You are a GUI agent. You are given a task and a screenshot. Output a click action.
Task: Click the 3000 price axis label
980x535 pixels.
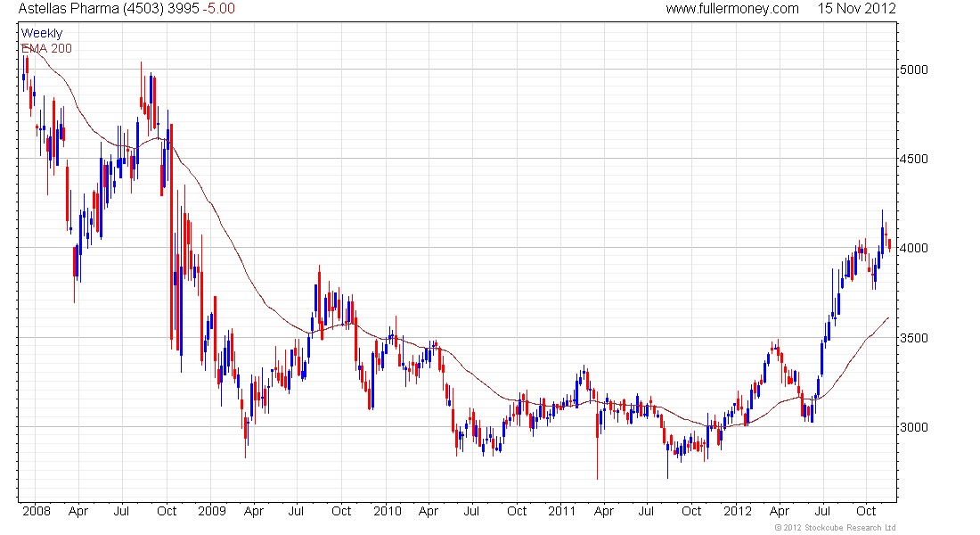point(914,427)
